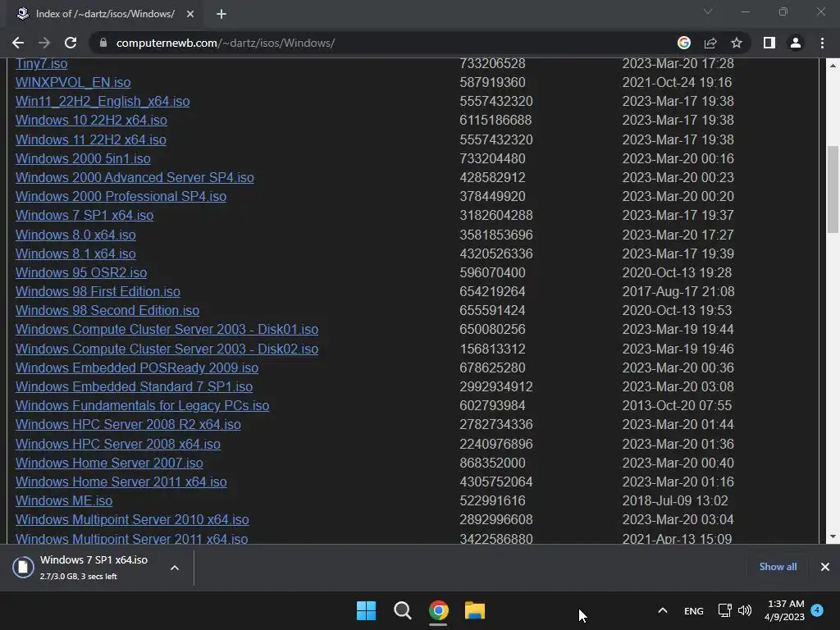The width and height of the screenshot is (840, 630).
Task: Expand options for the Windows 7 download item
Action: [x=175, y=568]
